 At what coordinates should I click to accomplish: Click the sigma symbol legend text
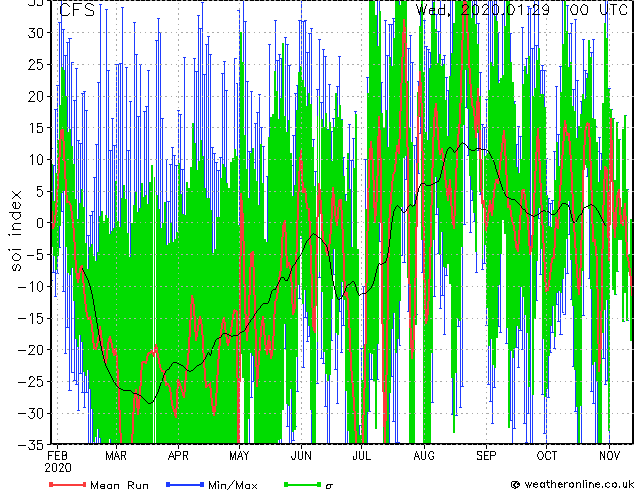coord(329,486)
